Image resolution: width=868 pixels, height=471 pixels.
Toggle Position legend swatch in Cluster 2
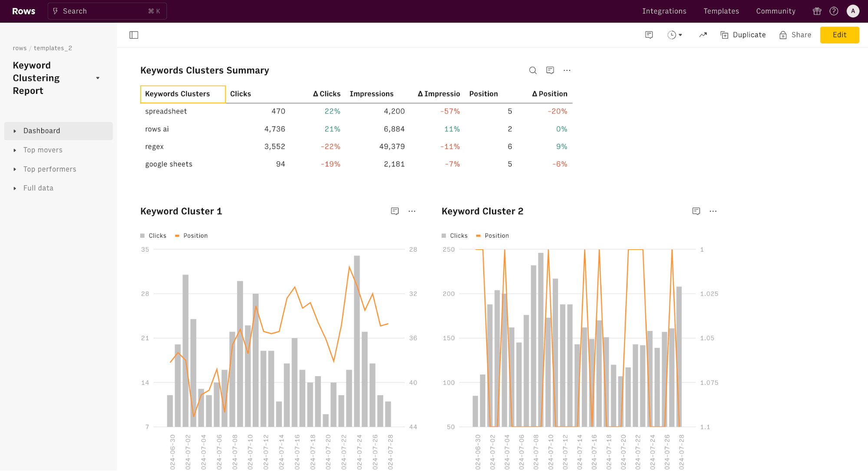tap(479, 235)
